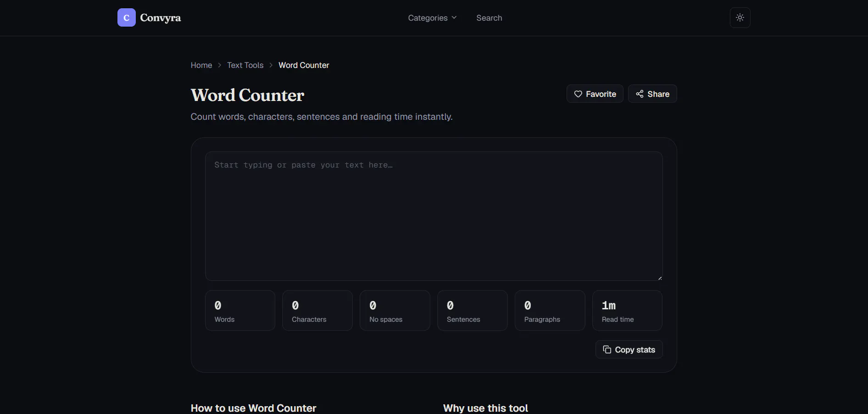Click the Share button
Viewport: 868px width, 414px height.
click(x=652, y=94)
